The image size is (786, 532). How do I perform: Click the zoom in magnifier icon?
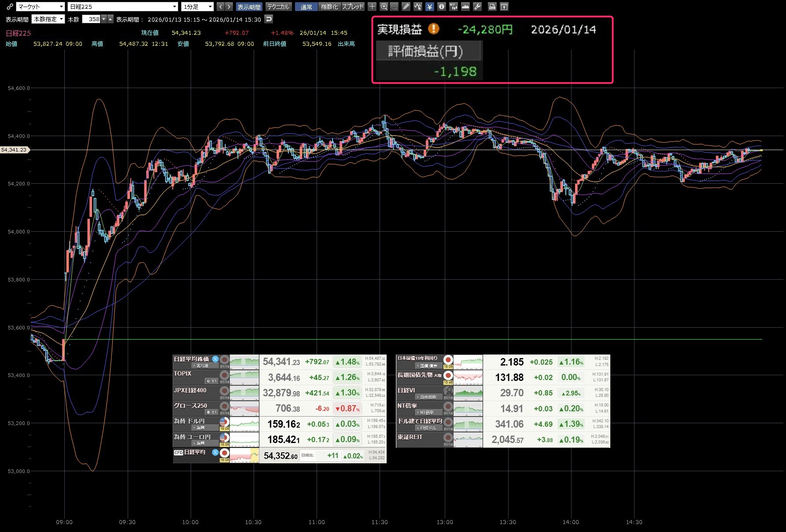(x=384, y=7)
